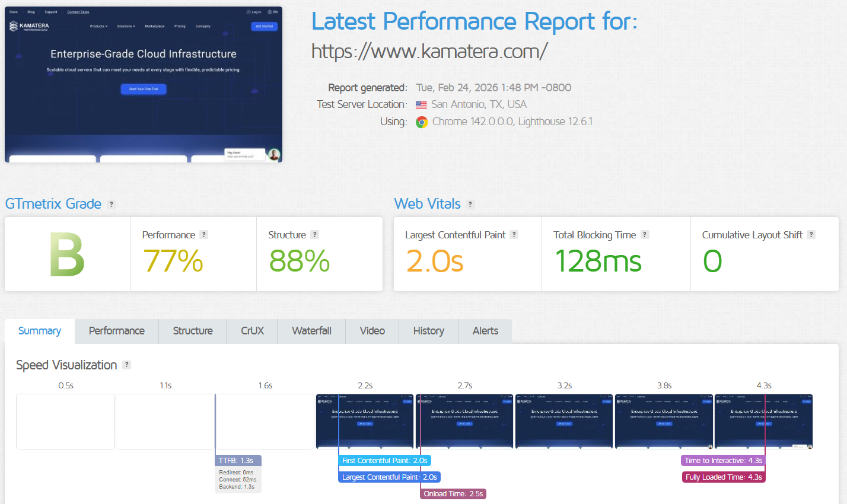Open help icon beside Structure score
This screenshot has width=847, height=504.
(315, 234)
